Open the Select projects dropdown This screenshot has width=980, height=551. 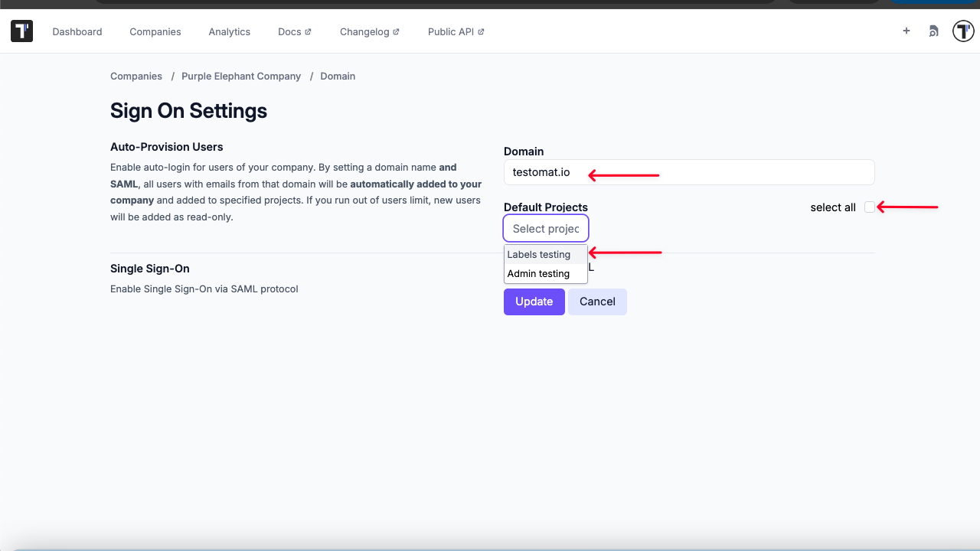[x=545, y=228]
